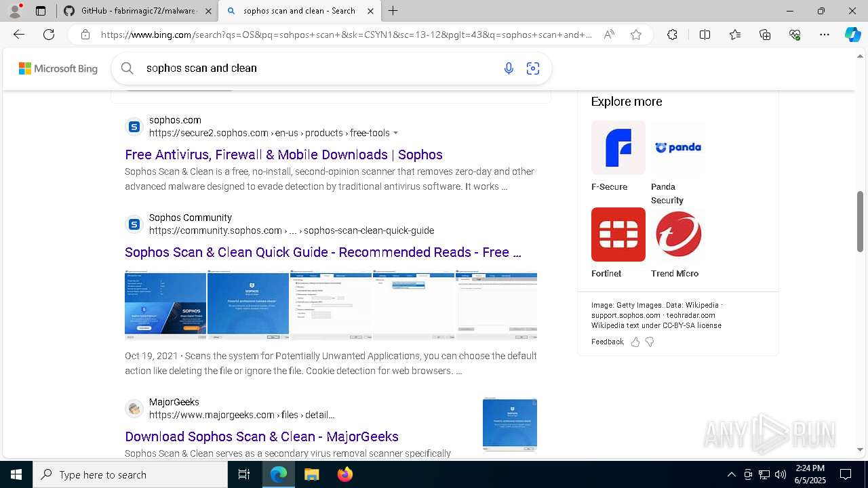Click the page vertical scrollbar thumb
This screenshot has width=868, height=488.
point(861,222)
